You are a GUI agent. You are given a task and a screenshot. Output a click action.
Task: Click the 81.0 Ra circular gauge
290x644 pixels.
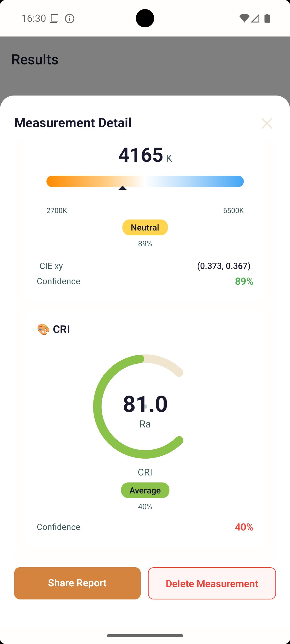(x=145, y=406)
